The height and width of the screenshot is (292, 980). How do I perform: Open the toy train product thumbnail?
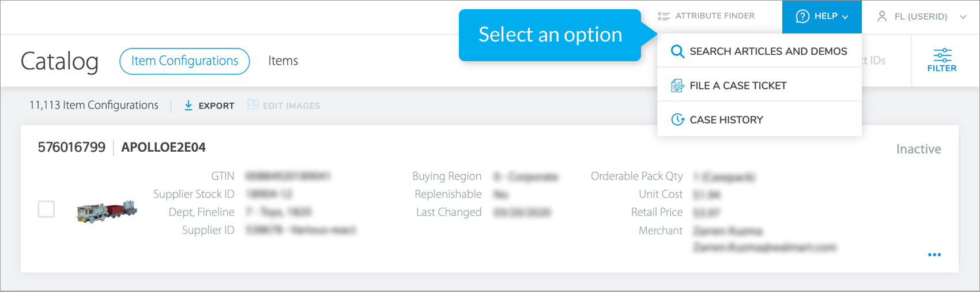(107, 212)
